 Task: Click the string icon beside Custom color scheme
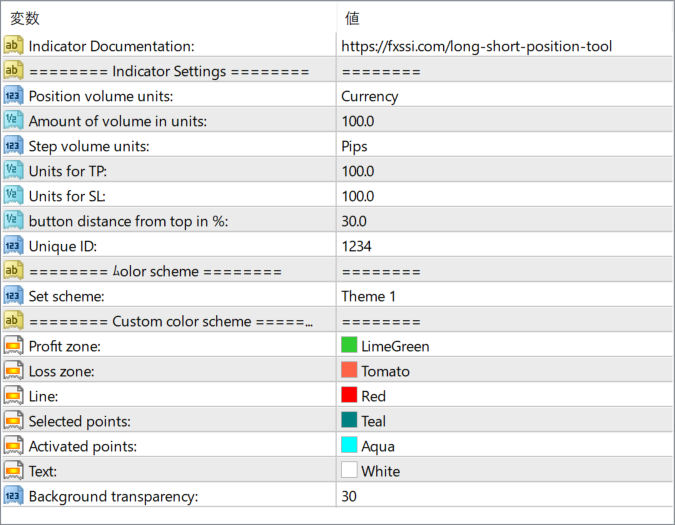(13, 321)
